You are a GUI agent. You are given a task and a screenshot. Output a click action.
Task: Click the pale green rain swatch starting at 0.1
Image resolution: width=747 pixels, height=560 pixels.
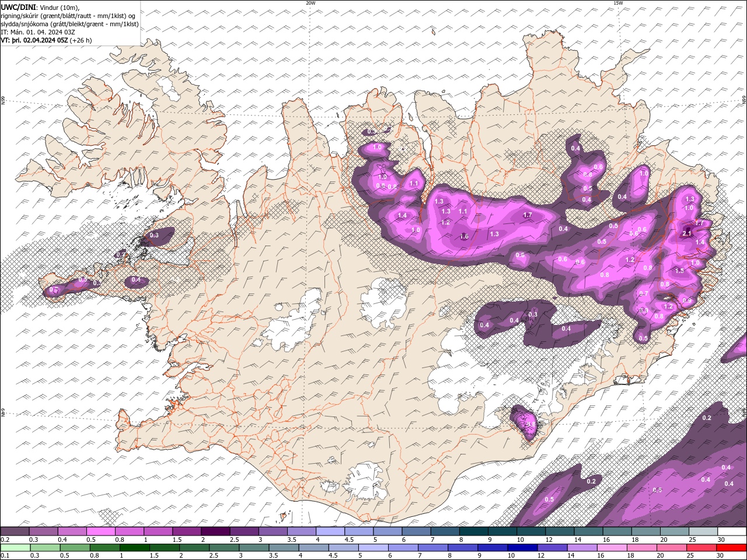[x=15, y=547]
